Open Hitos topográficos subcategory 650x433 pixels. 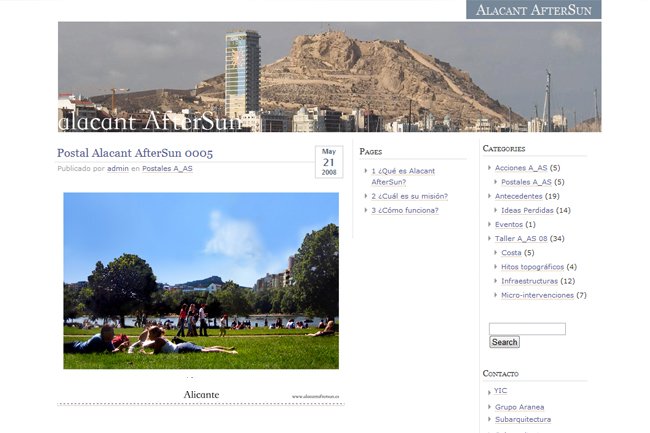pyautogui.click(x=532, y=267)
